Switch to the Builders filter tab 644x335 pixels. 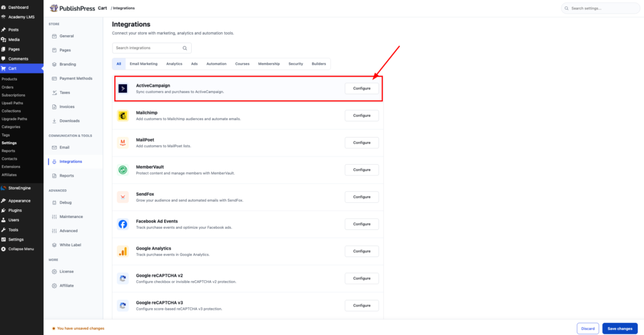tap(319, 63)
